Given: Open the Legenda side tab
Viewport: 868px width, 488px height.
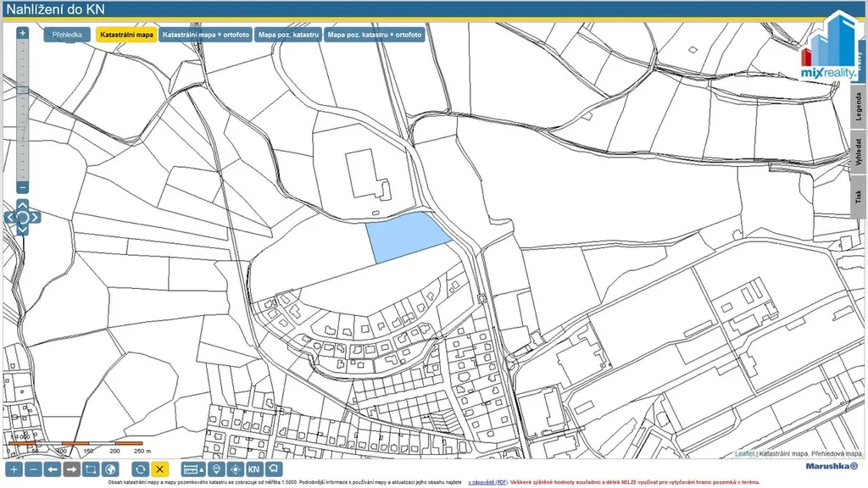Looking at the screenshot, I should [858, 106].
